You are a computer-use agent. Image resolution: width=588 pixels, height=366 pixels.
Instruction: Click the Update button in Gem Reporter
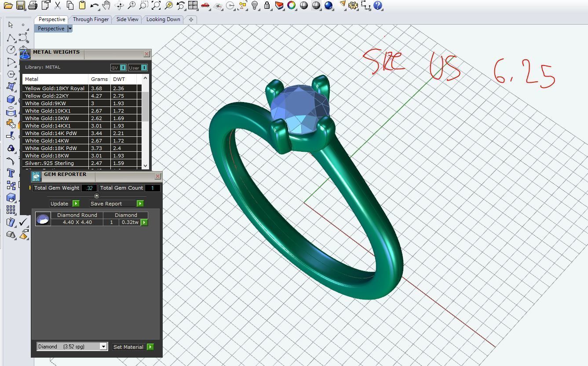click(x=59, y=204)
